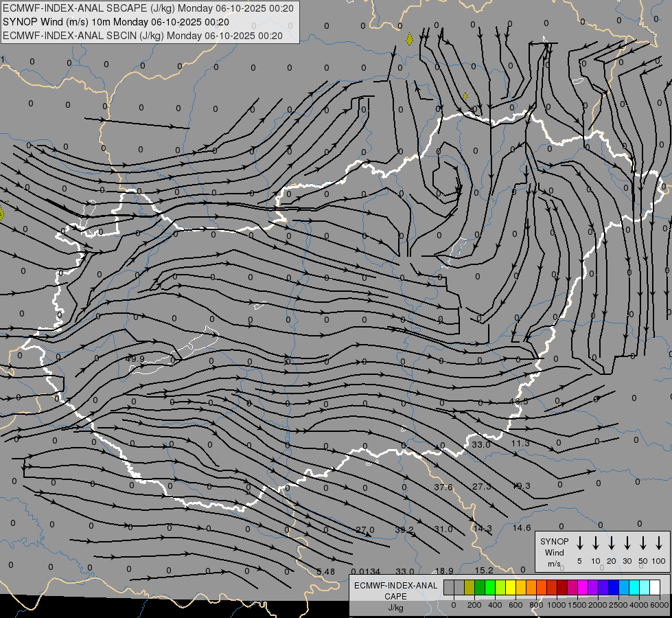This screenshot has height=618, width=672.
Task: Click the 'ECMWF-INDEX-ANAL CAPE J/kg' legend label
Action: pyautogui.click(x=395, y=596)
